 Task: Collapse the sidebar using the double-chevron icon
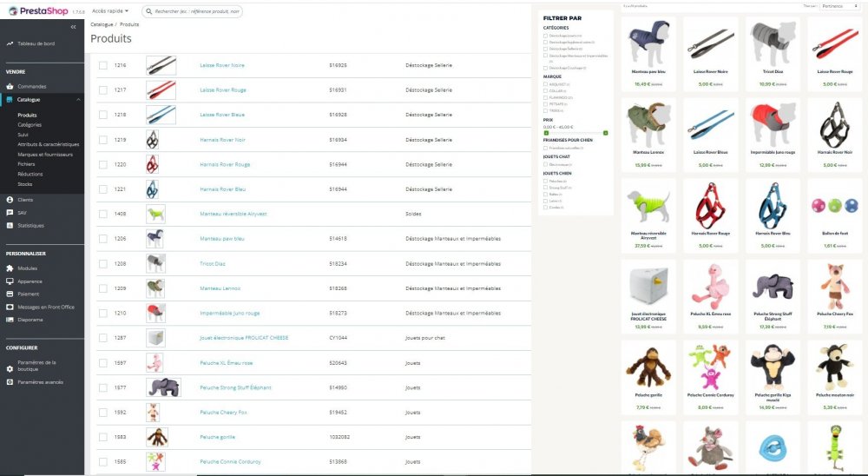(73, 27)
